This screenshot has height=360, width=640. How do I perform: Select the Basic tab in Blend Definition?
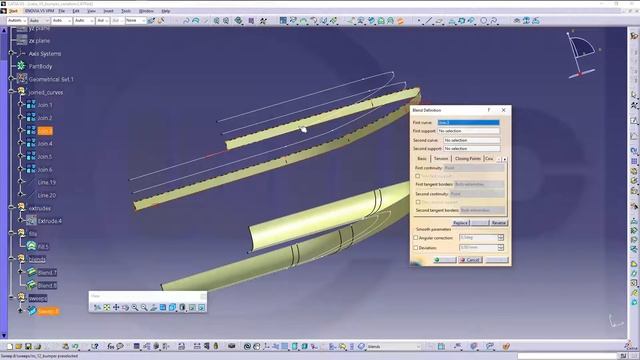coord(422,158)
